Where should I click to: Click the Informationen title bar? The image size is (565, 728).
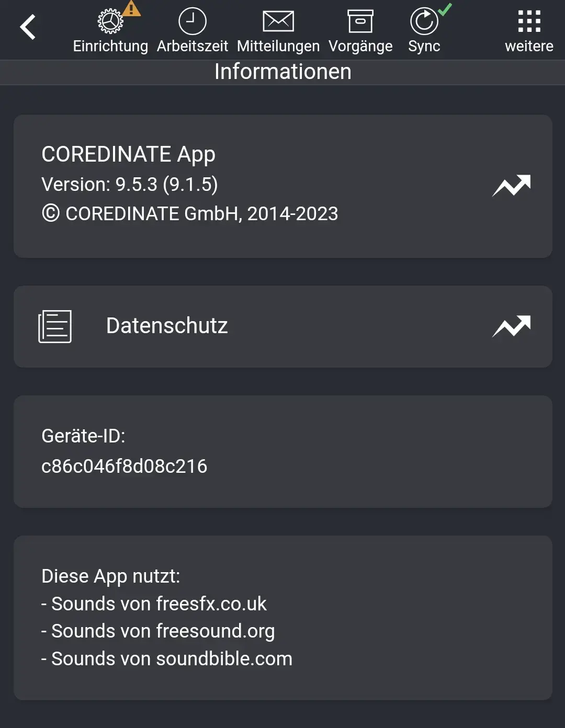click(282, 72)
